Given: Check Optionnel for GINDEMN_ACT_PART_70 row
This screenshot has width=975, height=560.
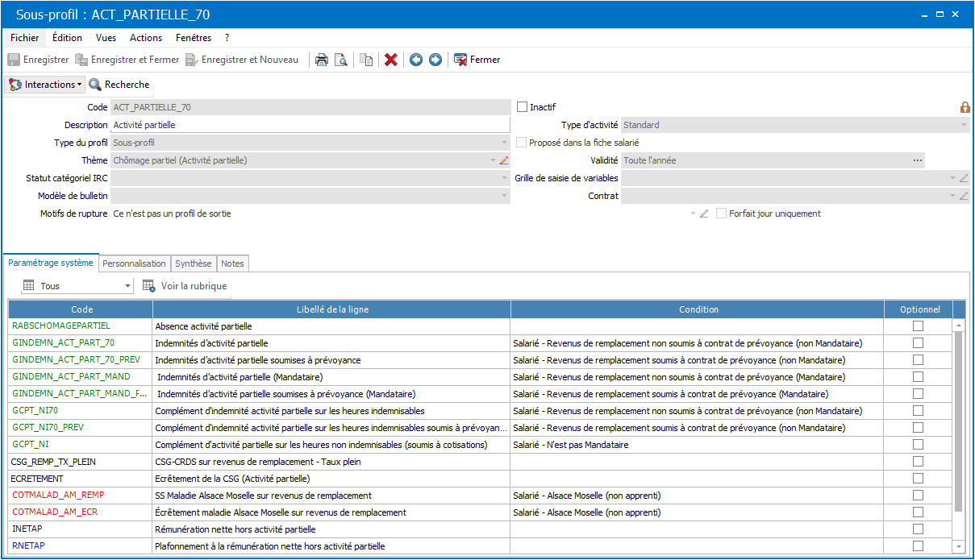Looking at the screenshot, I should click(918, 343).
